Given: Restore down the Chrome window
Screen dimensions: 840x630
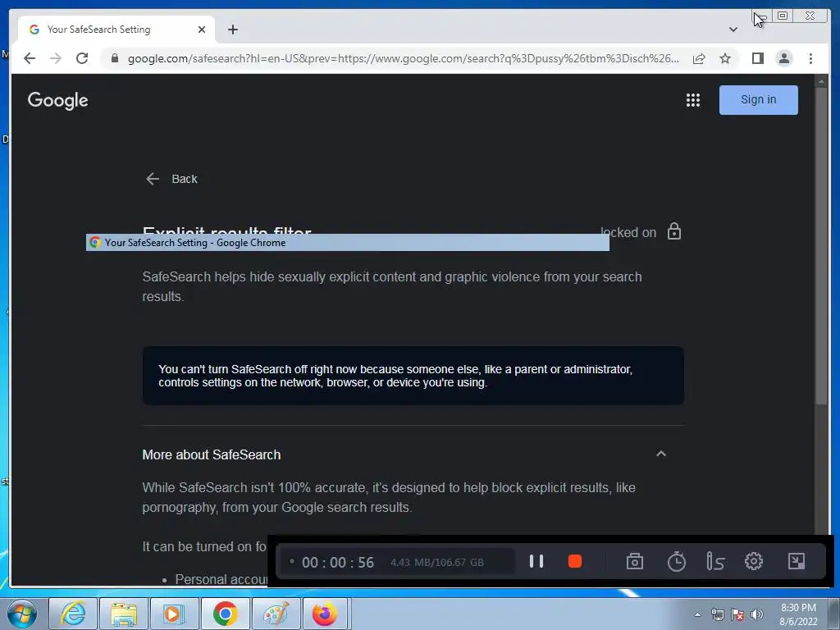Looking at the screenshot, I should point(782,16).
